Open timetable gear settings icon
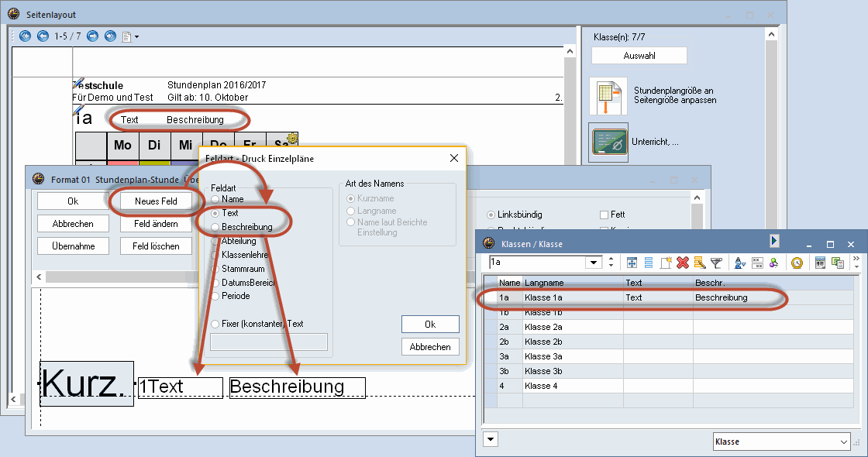868x457 pixels. click(x=292, y=138)
